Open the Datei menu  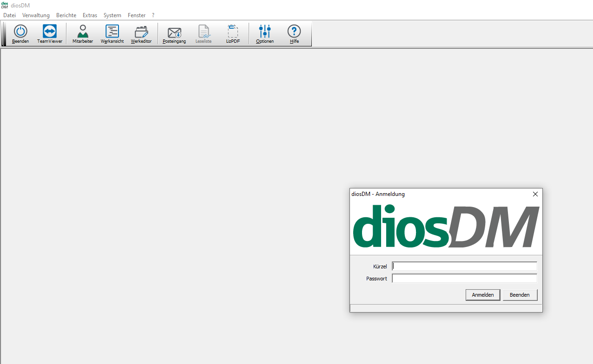(x=10, y=15)
